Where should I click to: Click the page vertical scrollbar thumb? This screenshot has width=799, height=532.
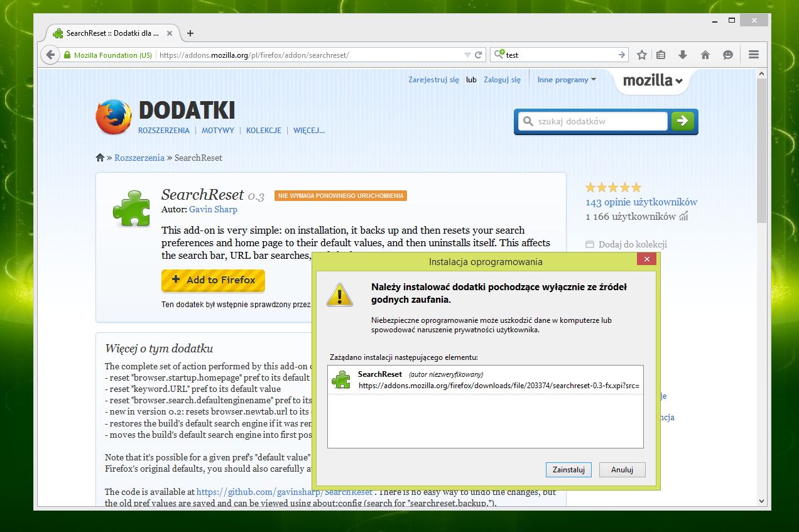[762, 151]
